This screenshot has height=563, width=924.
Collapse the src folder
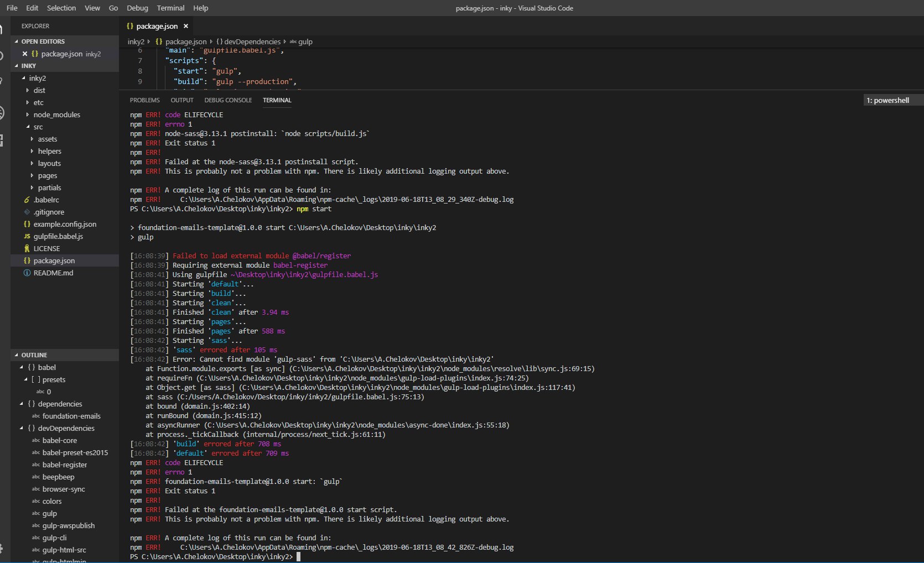(x=28, y=127)
